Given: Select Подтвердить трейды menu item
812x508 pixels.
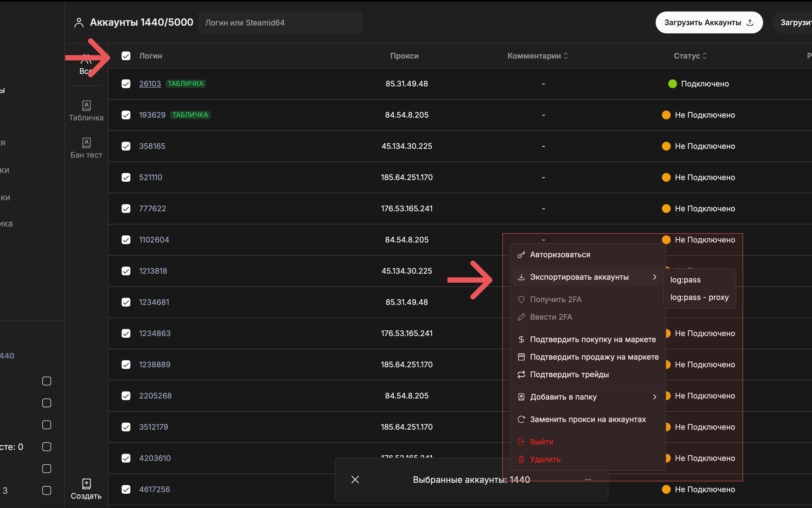Looking at the screenshot, I should [587, 374].
